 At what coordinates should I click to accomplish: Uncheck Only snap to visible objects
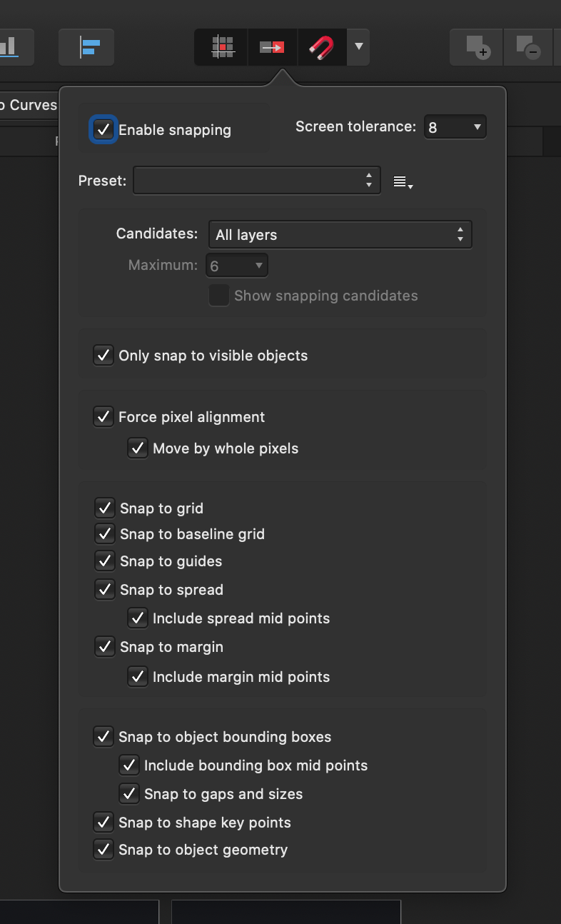pyautogui.click(x=103, y=355)
